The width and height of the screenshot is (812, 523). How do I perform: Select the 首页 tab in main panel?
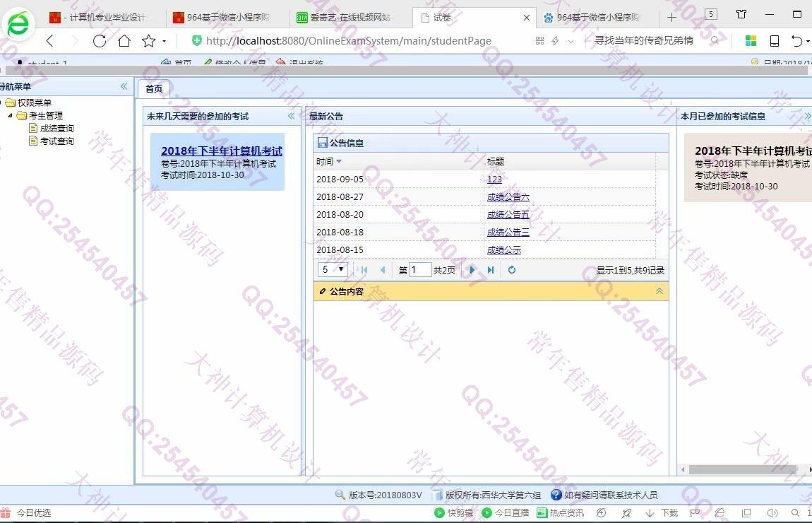[154, 88]
